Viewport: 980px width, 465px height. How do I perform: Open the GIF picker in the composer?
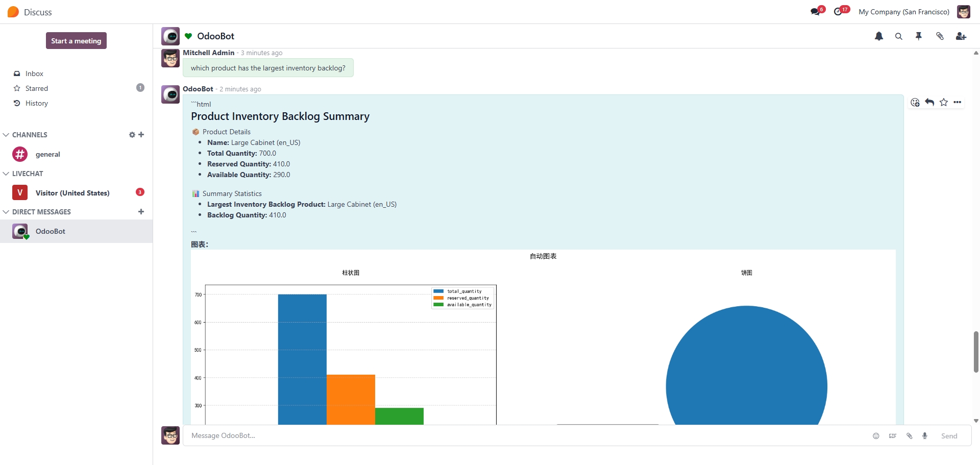[893, 436]
